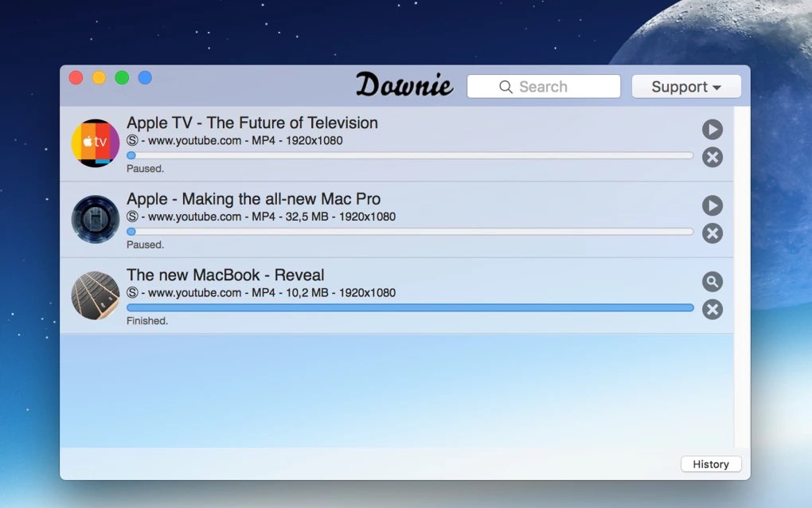Cancel the Mac Pro download
This screenshot has width=812, height=508.
click(x=712, y=233)
